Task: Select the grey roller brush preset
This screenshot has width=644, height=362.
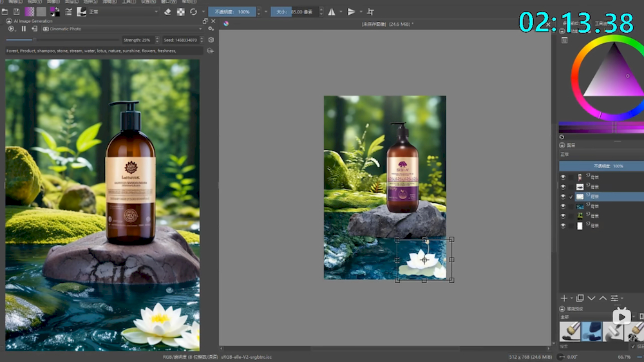Action: [613, 332]
